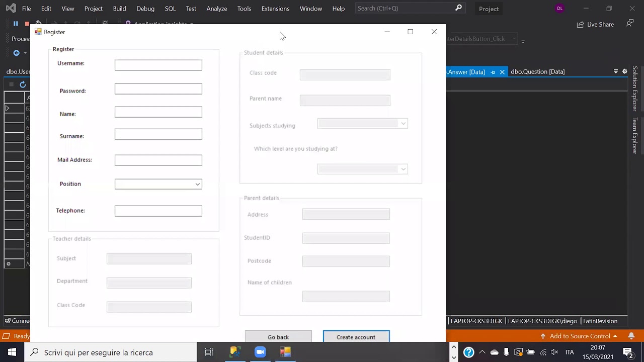Viewport: 644px width, 362px height.
Task: Open the Analyze menu
Action: pyautogui.click(x=216, y=9)
